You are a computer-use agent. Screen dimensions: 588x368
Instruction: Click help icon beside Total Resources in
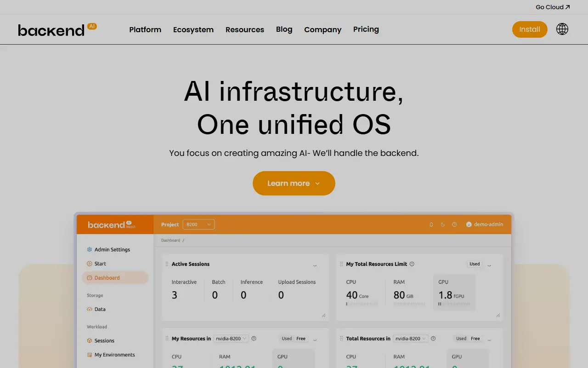point(433,339)
